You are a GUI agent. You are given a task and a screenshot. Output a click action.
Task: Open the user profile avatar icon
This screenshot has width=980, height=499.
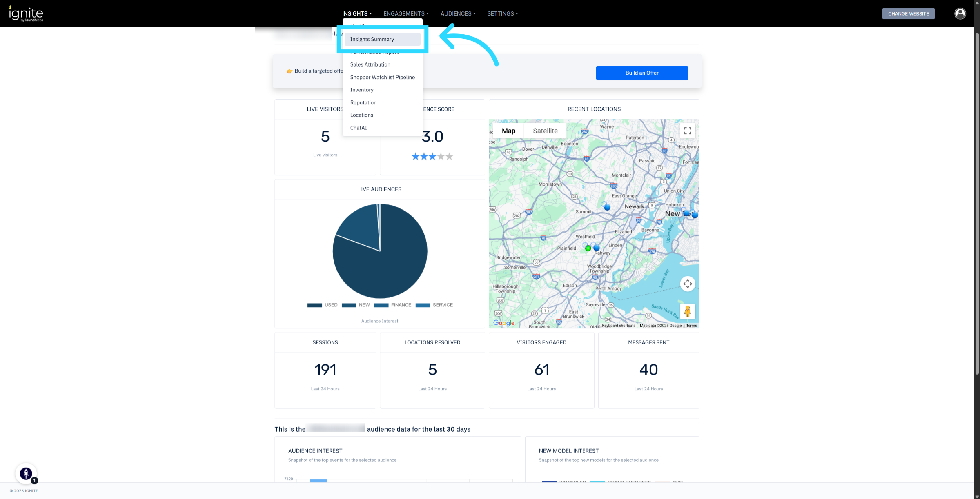point(960,13)
